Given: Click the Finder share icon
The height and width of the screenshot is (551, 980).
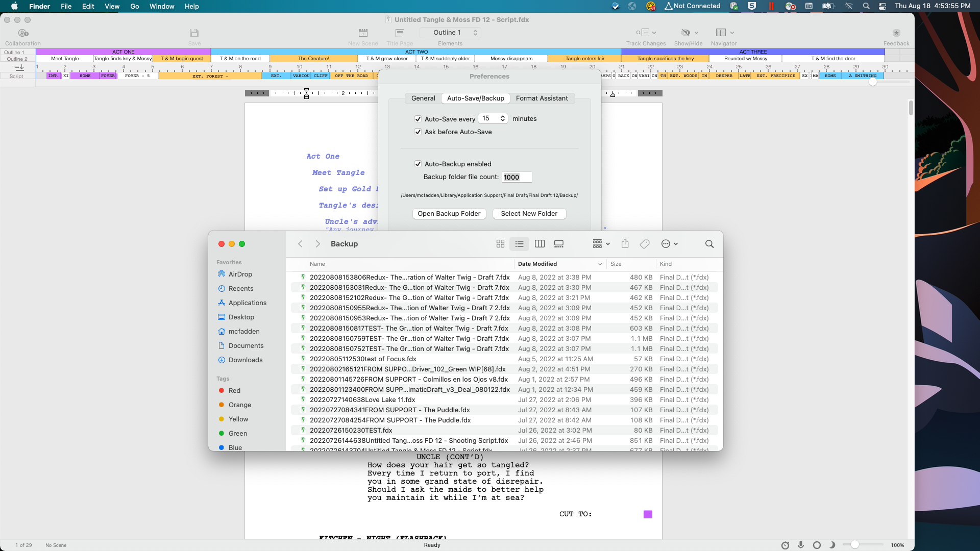Looking at the screenshot, I should (625, 244).
